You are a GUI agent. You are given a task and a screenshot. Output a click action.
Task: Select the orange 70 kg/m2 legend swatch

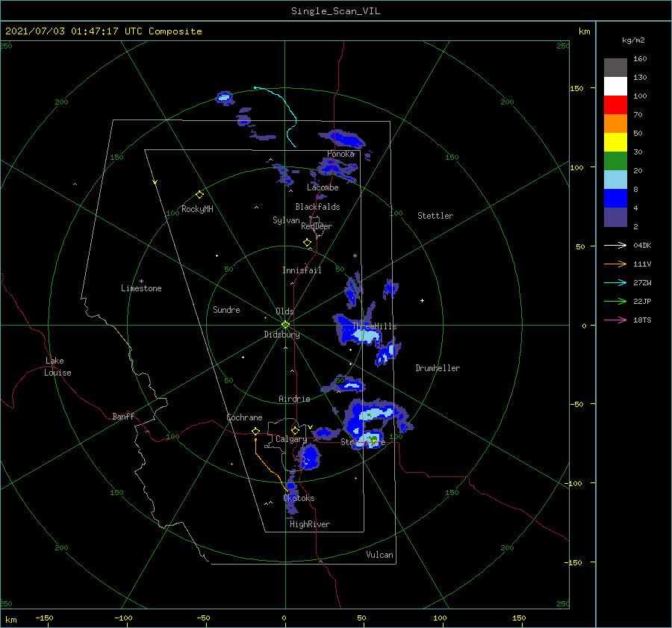[615, 123]
